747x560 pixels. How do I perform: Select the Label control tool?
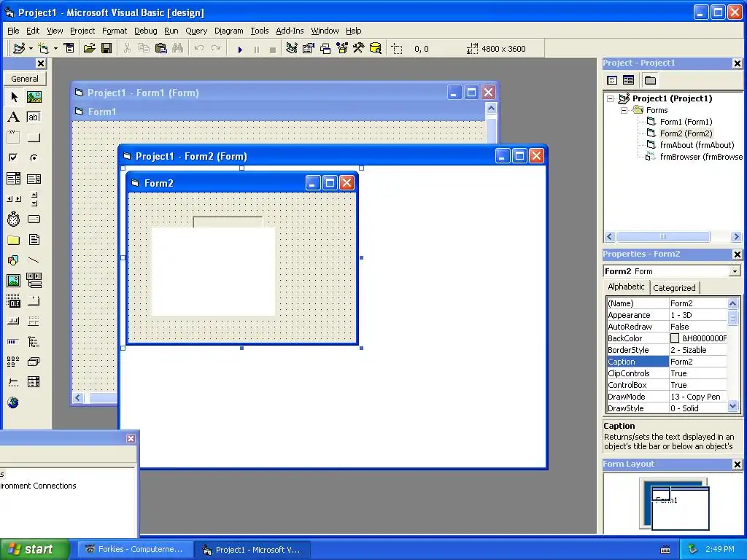[14, 117]
